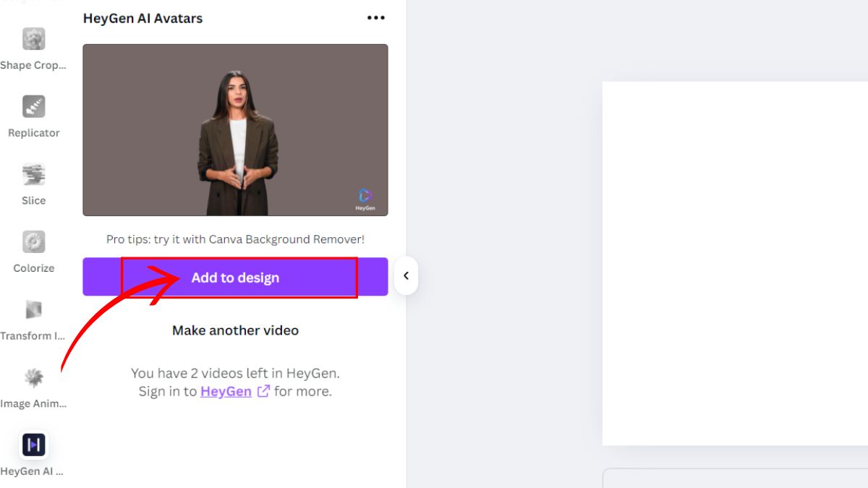Screen dimensions: 868x488
Task: Select the HeyGen AI sidebar icon
Action: point(33,445)
